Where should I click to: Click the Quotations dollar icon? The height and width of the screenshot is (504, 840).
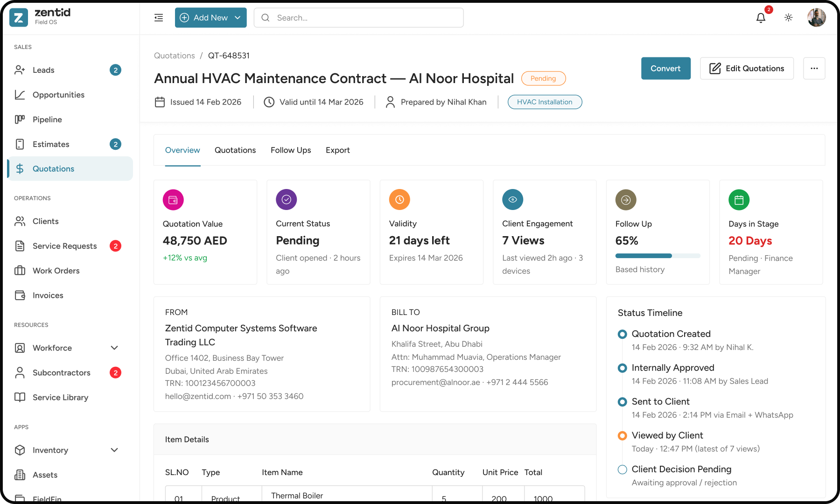pos(20,169)
